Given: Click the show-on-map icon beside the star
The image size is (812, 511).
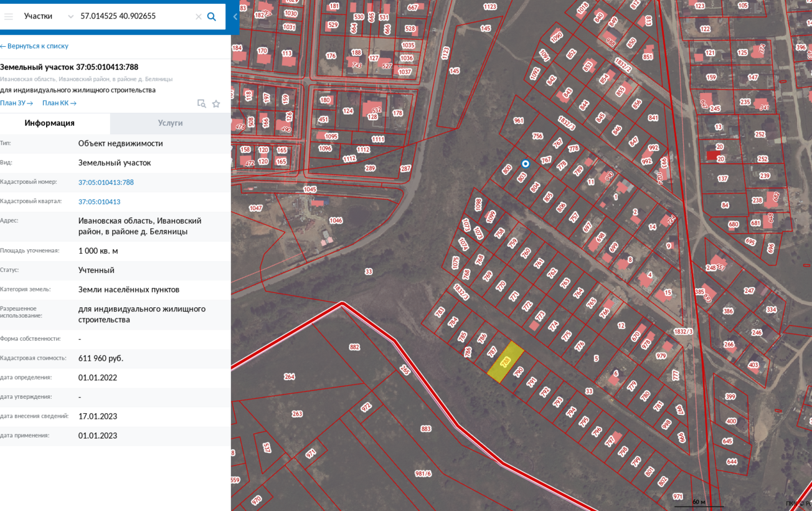Looking at the screenshot, I should coord(201,103).
